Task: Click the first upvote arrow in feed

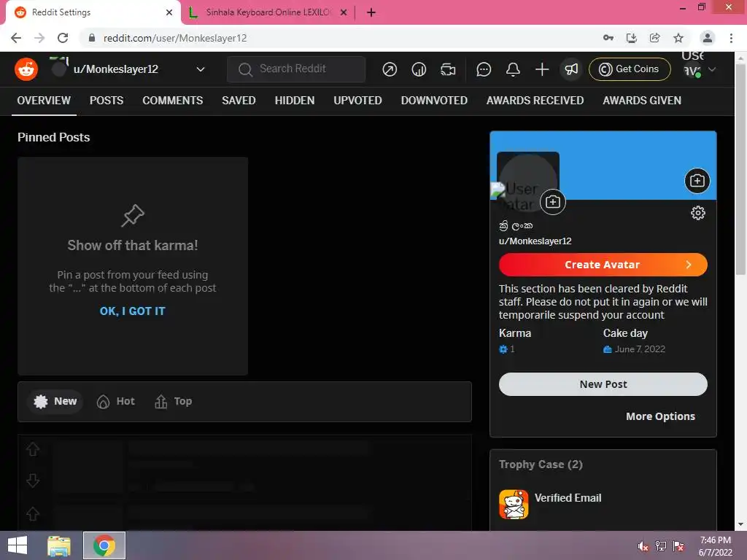Action: tap(33, 449)
